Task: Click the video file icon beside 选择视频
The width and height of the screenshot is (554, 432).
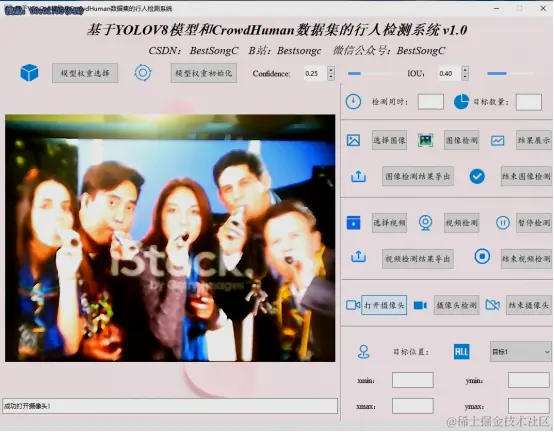Action: click(353, 223)
